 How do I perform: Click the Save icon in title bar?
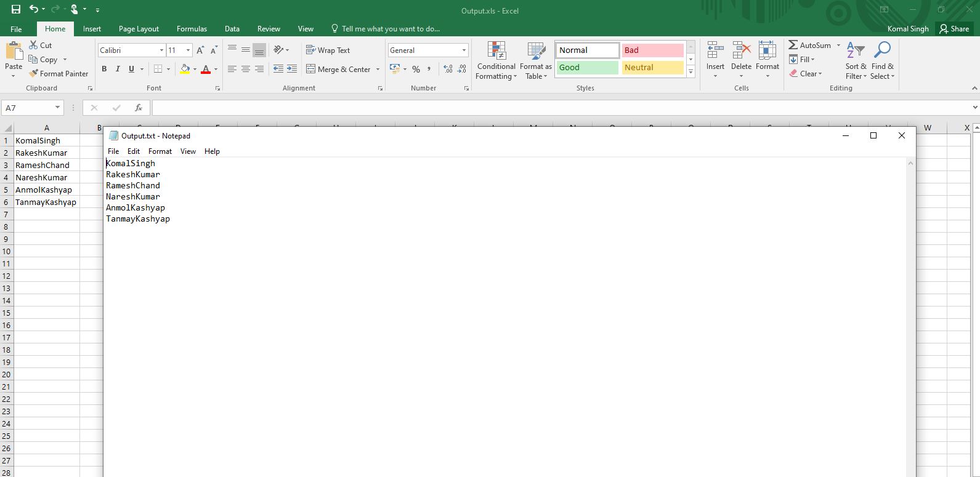16,9
